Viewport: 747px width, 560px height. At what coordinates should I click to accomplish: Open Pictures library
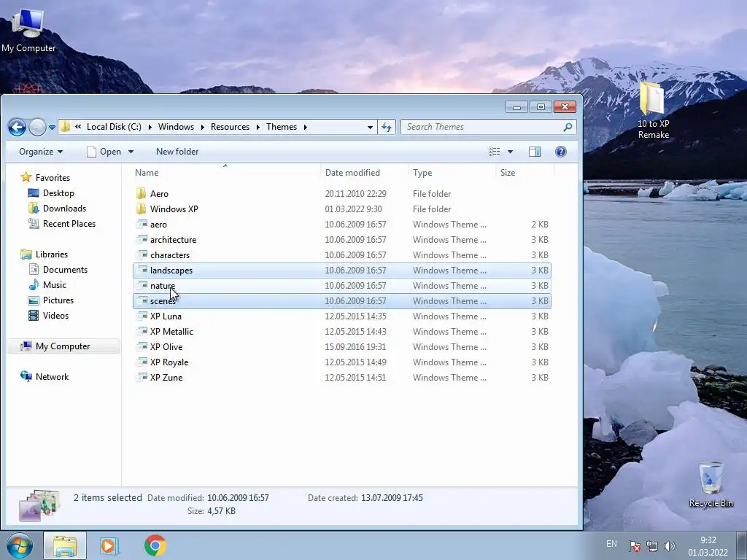point(58,300)
